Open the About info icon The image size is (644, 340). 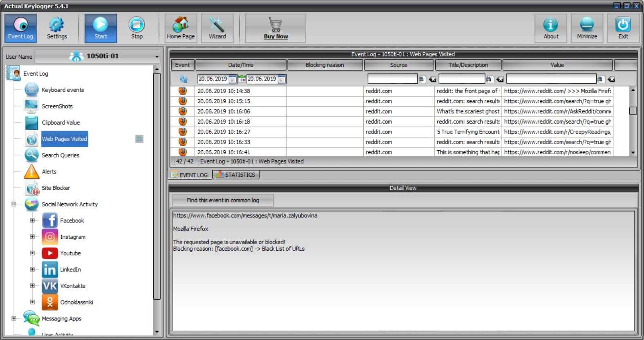pos(551,28)
